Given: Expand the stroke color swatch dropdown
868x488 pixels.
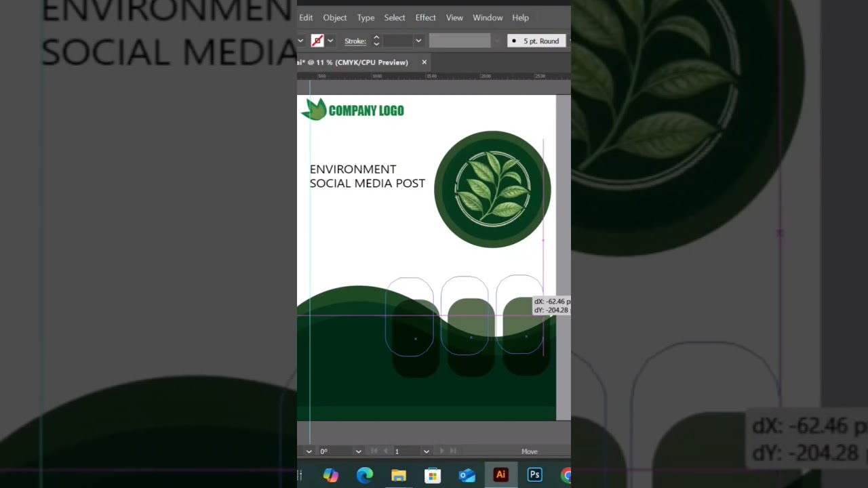Looking at the screenshot, I should 330,41.
